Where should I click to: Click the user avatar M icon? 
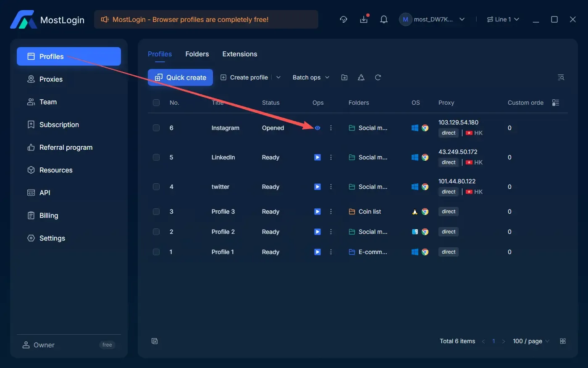405,19
